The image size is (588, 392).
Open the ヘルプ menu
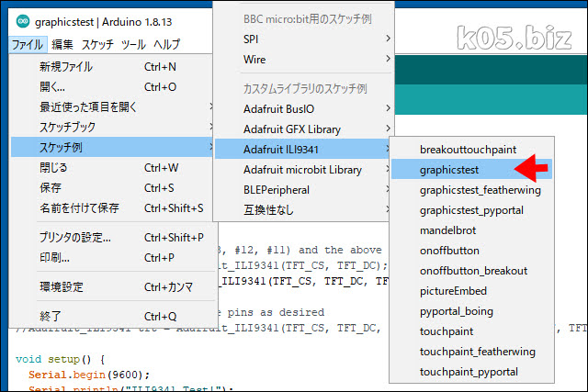tap(167, 45)
